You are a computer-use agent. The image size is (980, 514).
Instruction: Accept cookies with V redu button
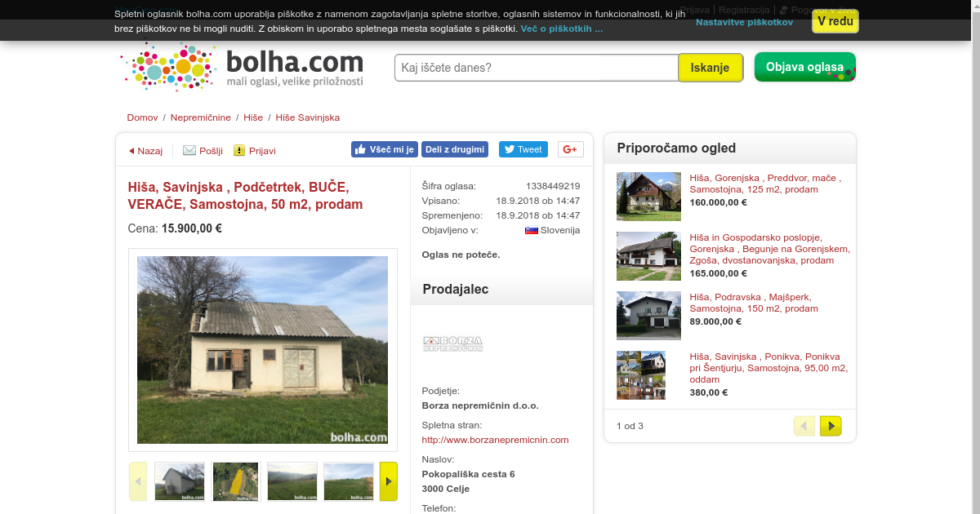pyautogui.click(x=835, y=21)
